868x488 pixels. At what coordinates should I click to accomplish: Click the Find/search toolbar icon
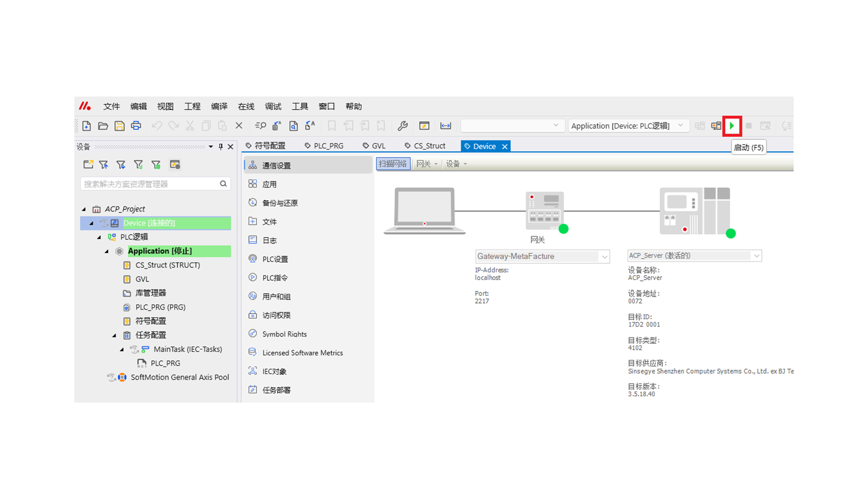point(260,126)
